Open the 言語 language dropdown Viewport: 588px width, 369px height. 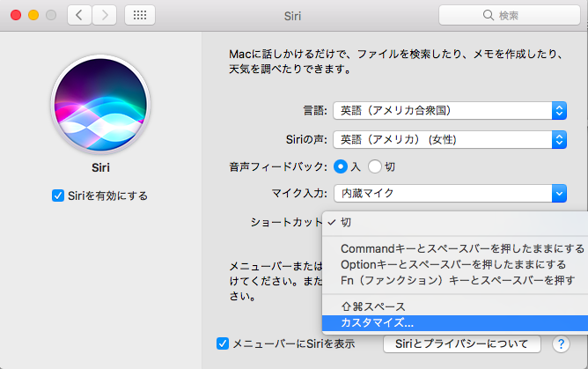click(450, 111)
